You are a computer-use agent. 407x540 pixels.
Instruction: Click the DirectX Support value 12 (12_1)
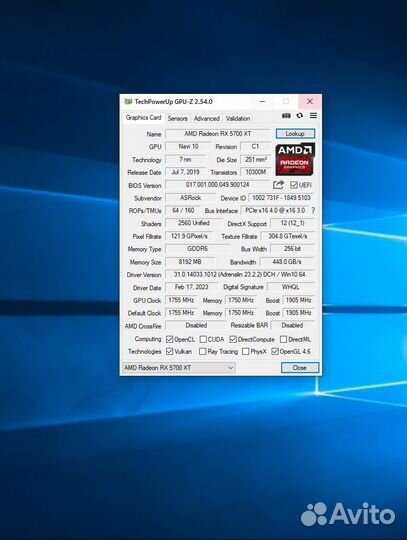(292, 223)
